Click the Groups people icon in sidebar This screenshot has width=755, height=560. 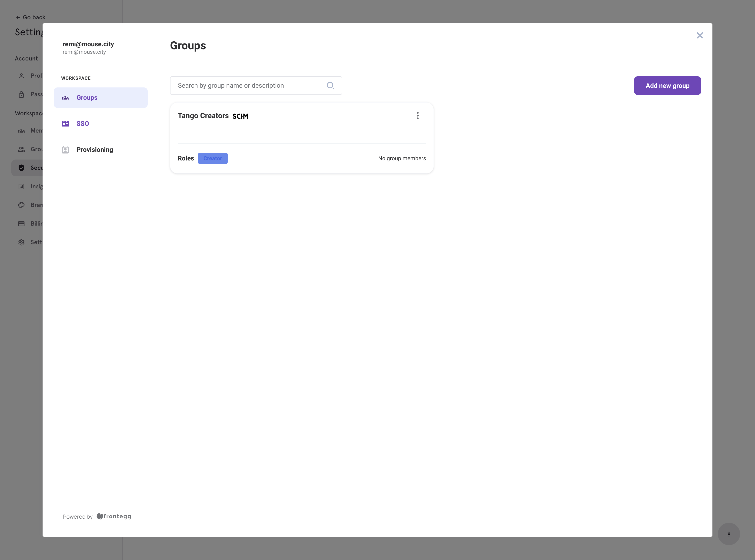[65, 98]
